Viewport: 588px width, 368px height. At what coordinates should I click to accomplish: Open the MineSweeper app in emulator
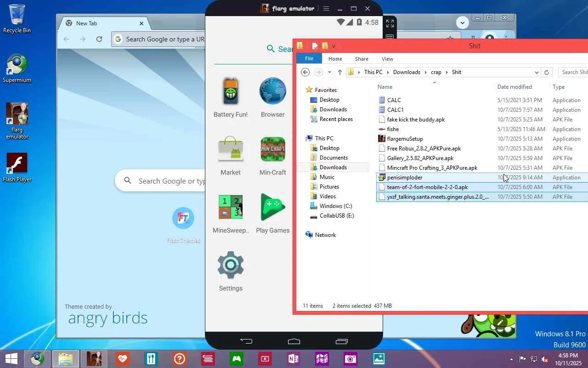click(x=231, y=213)
